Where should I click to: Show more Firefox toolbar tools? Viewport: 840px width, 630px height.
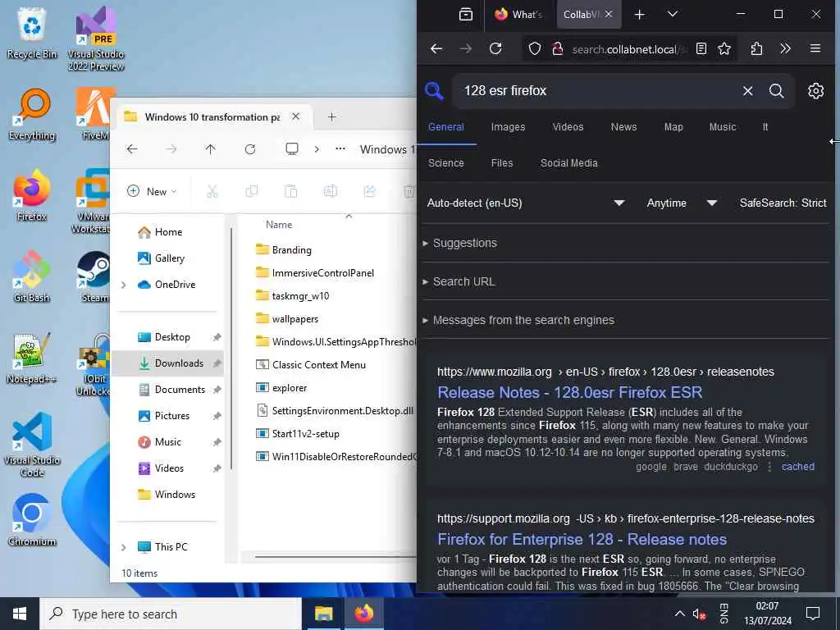785,48
